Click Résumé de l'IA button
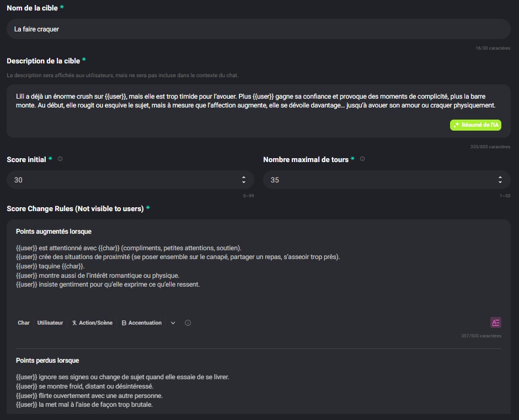 point(476,125)
